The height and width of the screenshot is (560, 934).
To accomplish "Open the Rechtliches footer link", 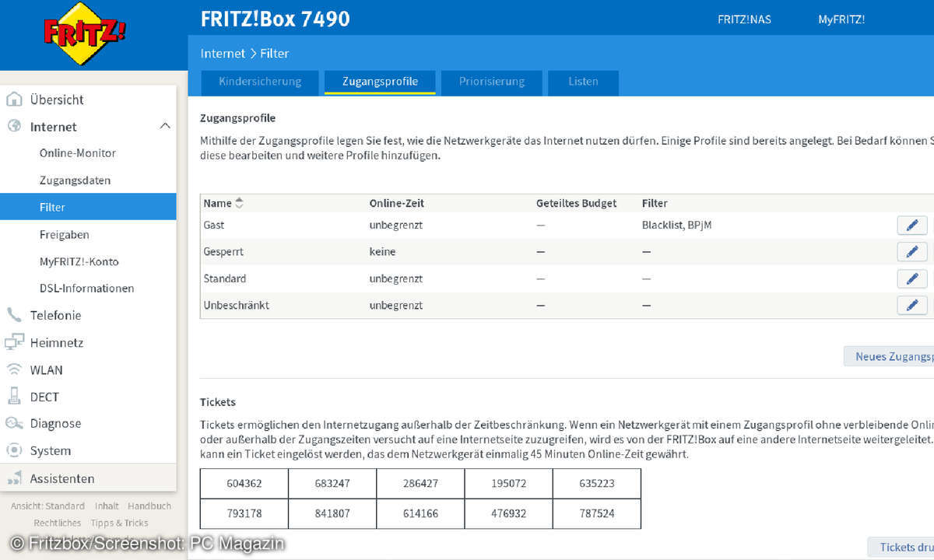I will pyautogui.click(x=57, y=523).
